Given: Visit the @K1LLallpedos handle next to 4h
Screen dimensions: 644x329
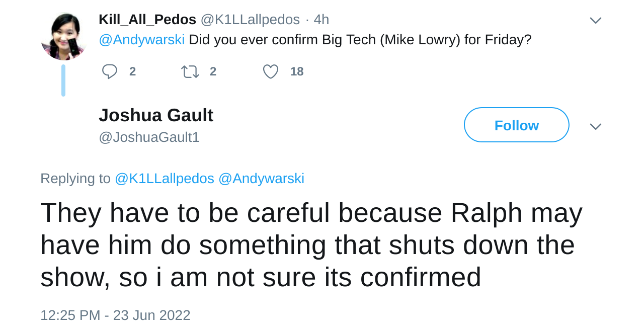Looking at the screenshot, I should click(x=250, y=20).
